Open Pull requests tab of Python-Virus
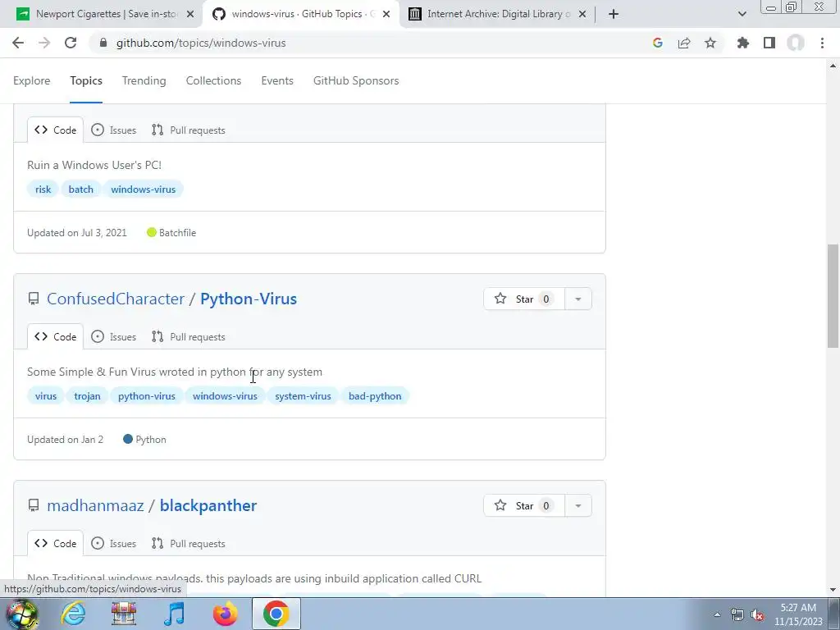 pyautogui.click(x=188, y=337)
